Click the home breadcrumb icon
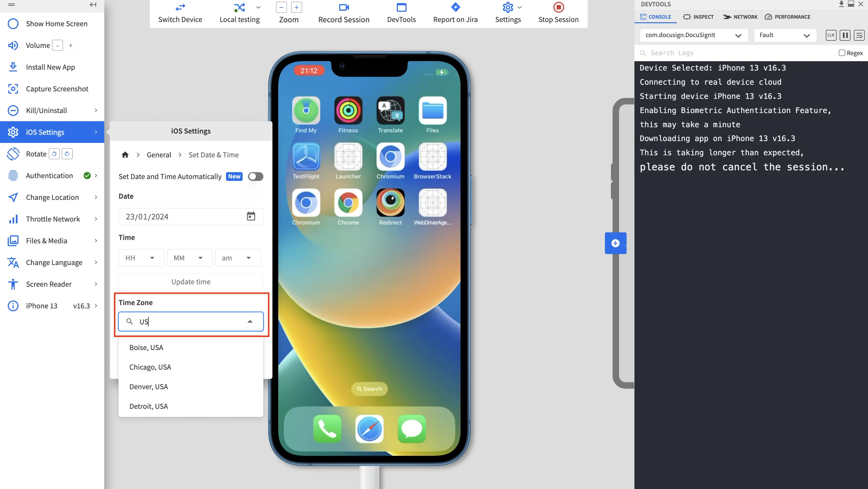 (125, 155)
